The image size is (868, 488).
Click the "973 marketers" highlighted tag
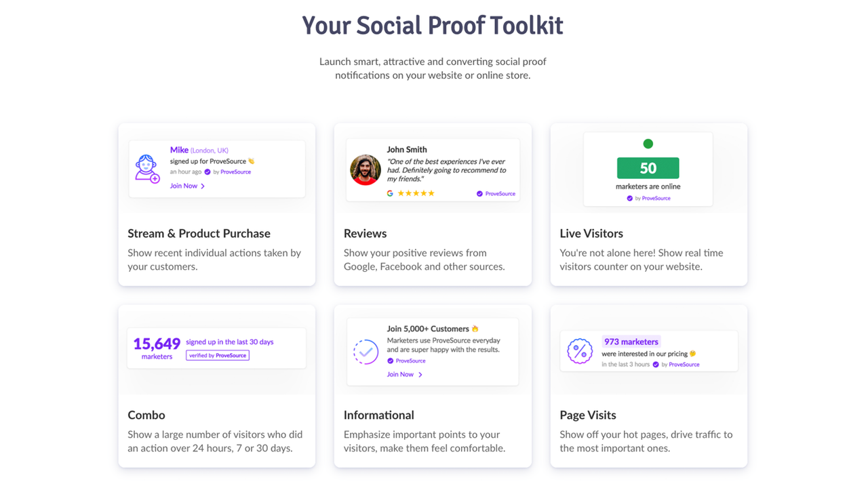[x=631, y=342]
